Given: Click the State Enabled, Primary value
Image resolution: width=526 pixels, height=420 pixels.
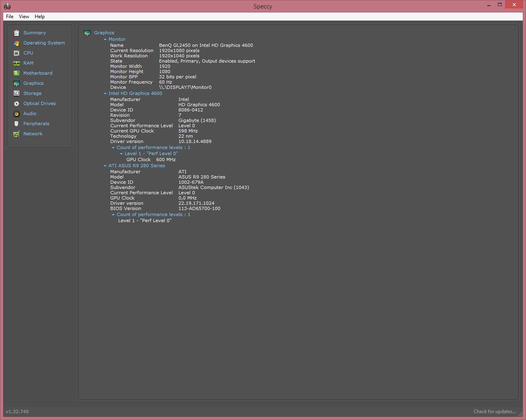Looking at the screenshot, I should [x=207, y=61].
